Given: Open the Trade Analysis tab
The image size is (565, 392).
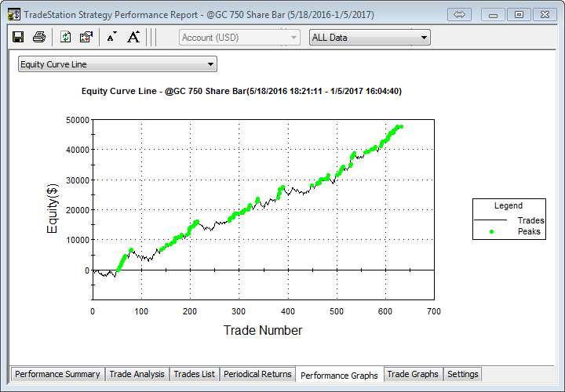Looking at the screenshot, I should pyautogui.click(x=137, y=374).
